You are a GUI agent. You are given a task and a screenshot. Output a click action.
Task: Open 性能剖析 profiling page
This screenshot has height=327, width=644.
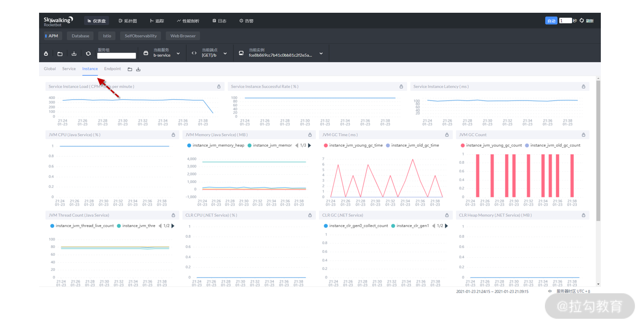pos(188,21)
